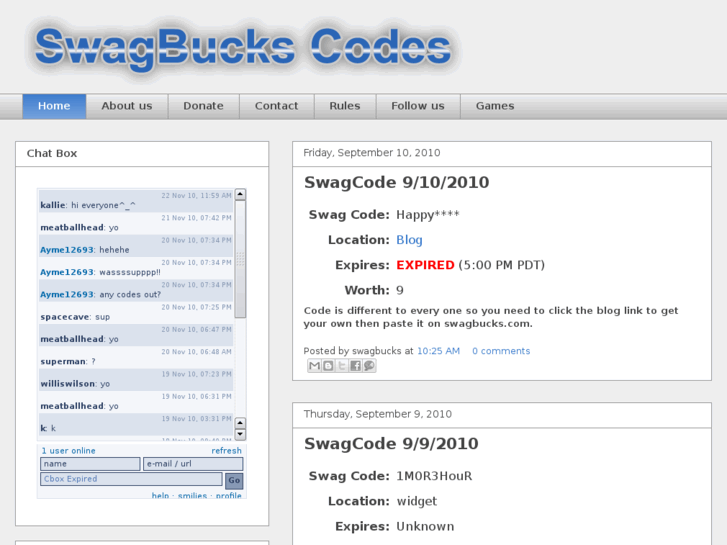This screenshot has height=545, width=727.
Task: Click the Go button in chat
Action: 234,481
